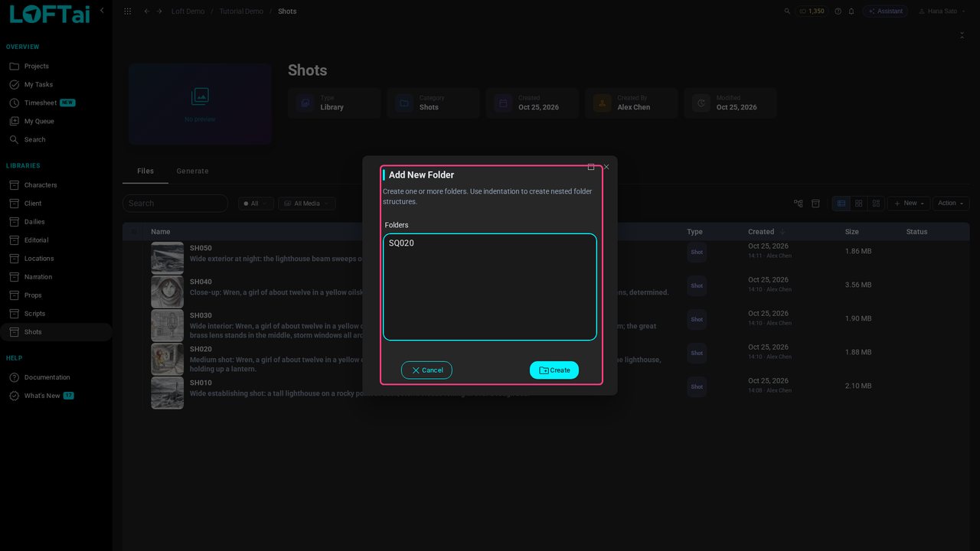980x551 pixels.
Task: Open the Scripts library
Action: tap(56, 314)
